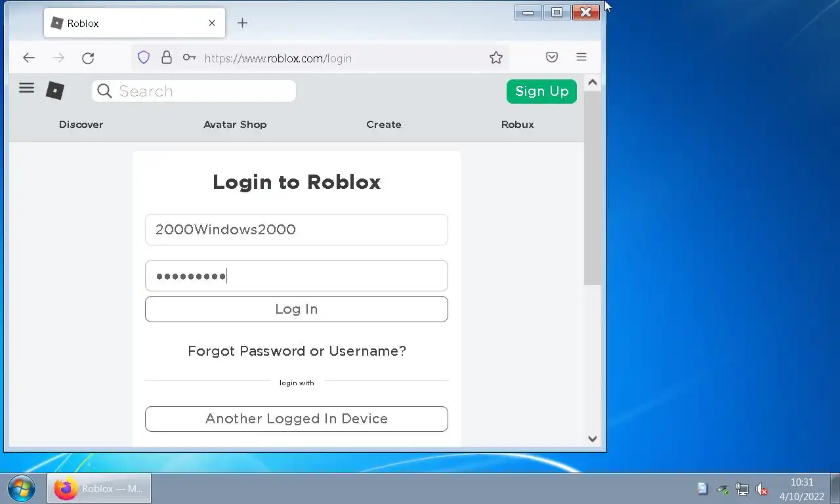Open Firefox application hamburger menu

(581, 57)
